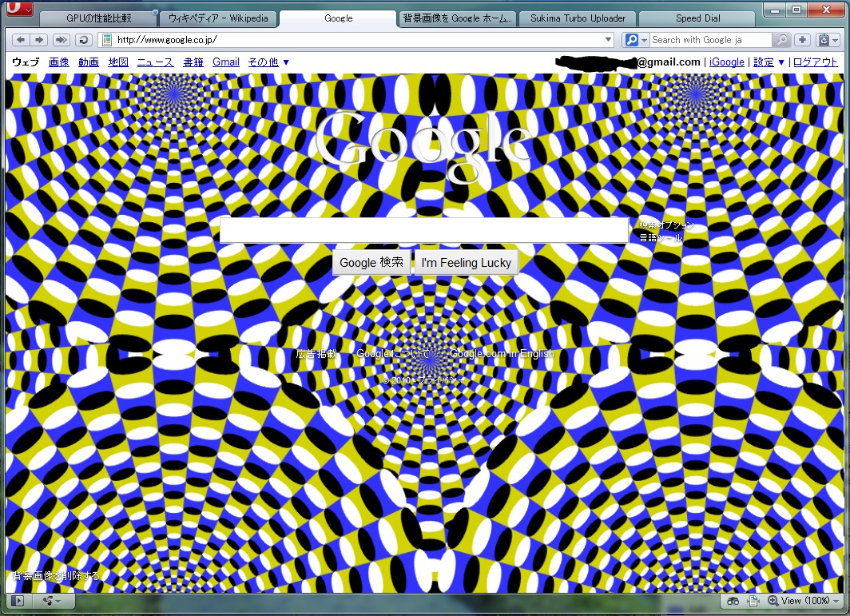
Task: Open the Google について link
Action: click(393, 354)
